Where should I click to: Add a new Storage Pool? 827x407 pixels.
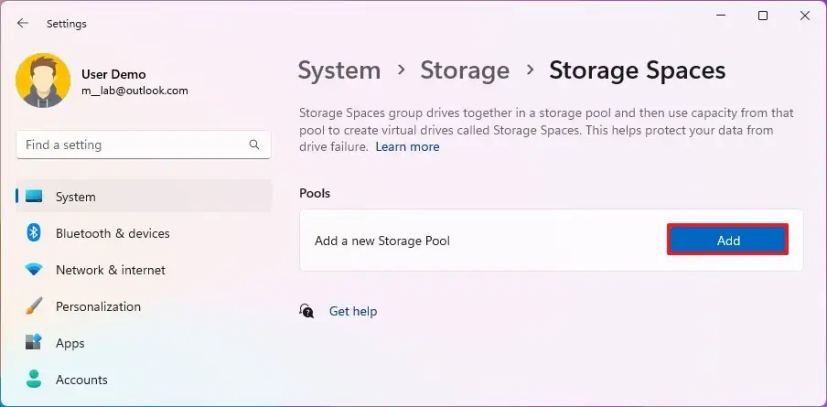pyautogui.click(x=728, y=240)
